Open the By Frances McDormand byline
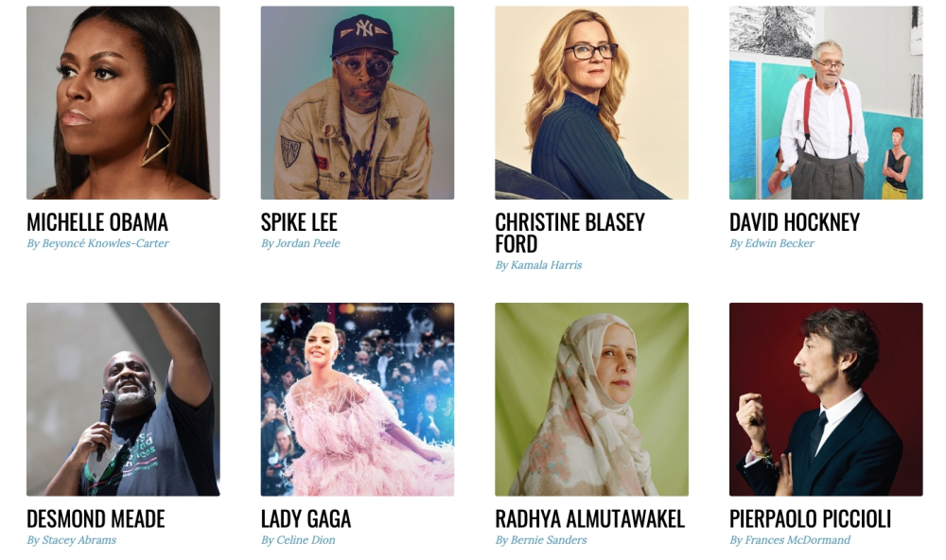 pyautogui.click(x=790, y=540)
